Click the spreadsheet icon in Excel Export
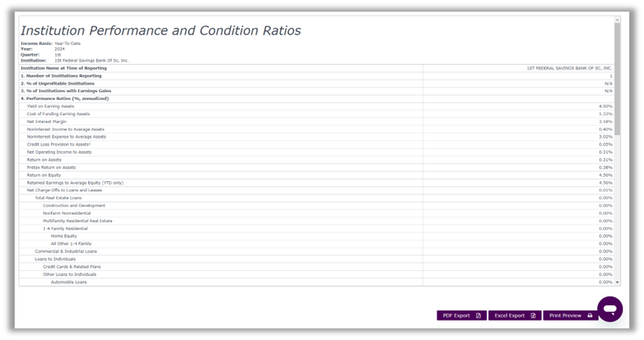 (533, 315)
